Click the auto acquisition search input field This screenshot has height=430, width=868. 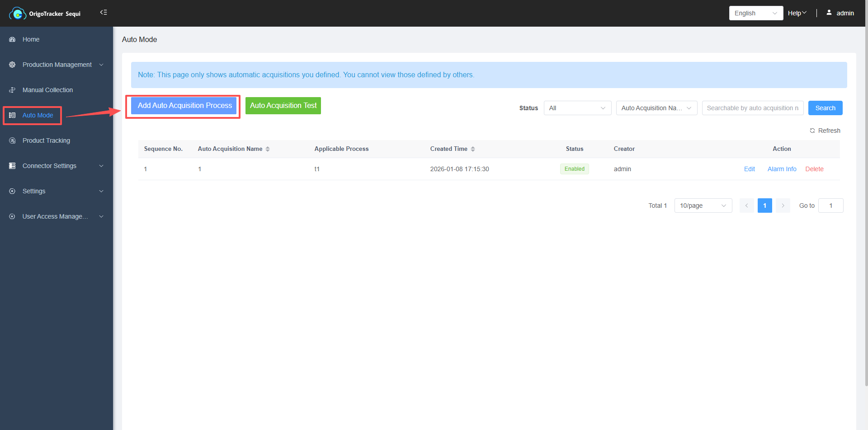[752, 108]
